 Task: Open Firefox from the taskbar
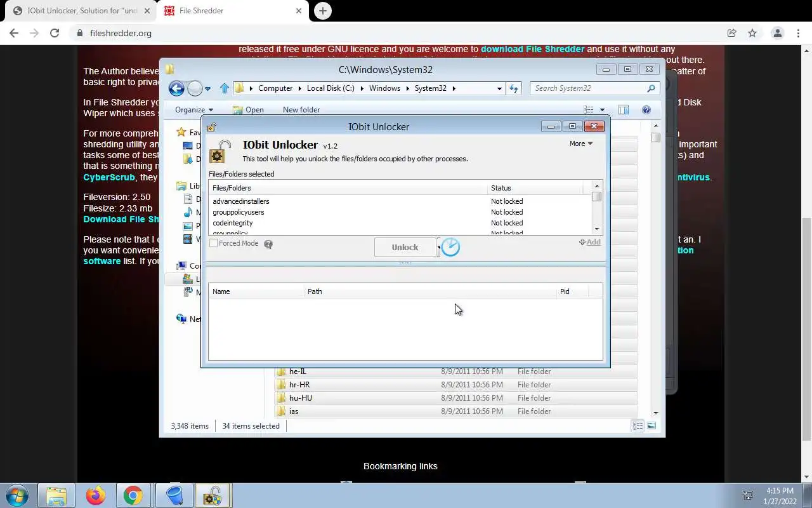tap(96, 495)
